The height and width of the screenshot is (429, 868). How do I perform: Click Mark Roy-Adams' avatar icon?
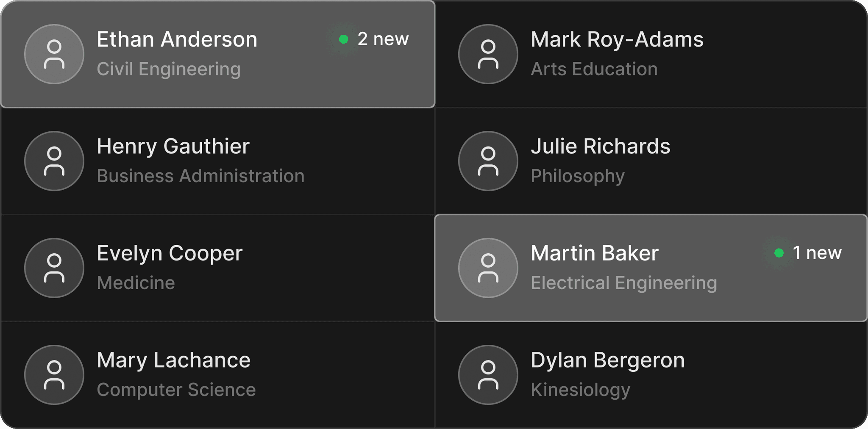(488, 54)
